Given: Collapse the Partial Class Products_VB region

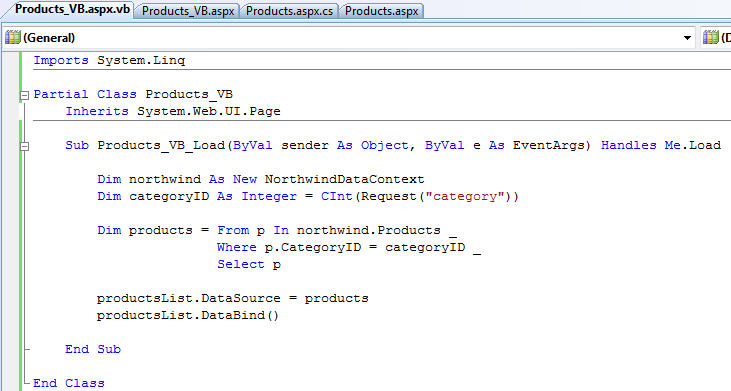Looking at the screenshot, I should click(24, 96).
